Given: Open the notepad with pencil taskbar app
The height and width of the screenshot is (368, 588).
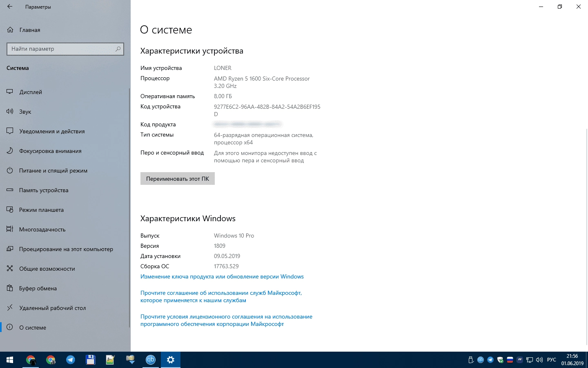Looking at the screenshot, I should (111, 360).
